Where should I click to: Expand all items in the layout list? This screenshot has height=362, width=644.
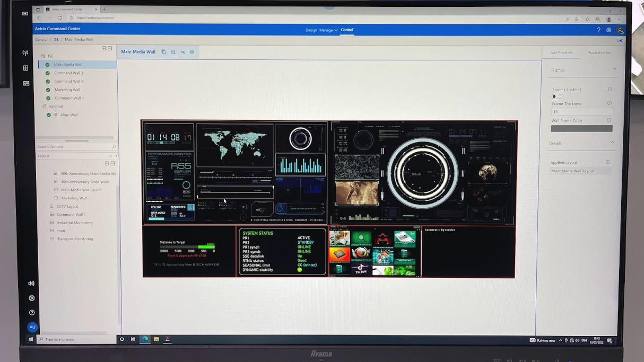(107, 164)
